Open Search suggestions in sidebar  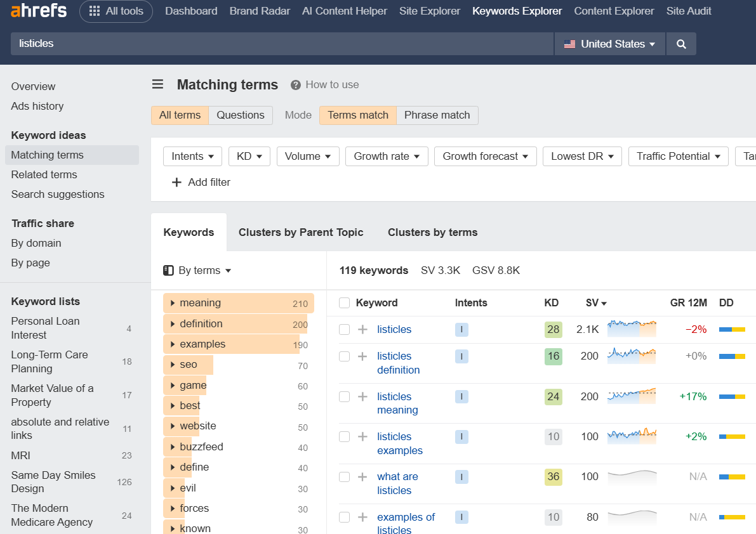pyautogui.click(x=57, y=195)
